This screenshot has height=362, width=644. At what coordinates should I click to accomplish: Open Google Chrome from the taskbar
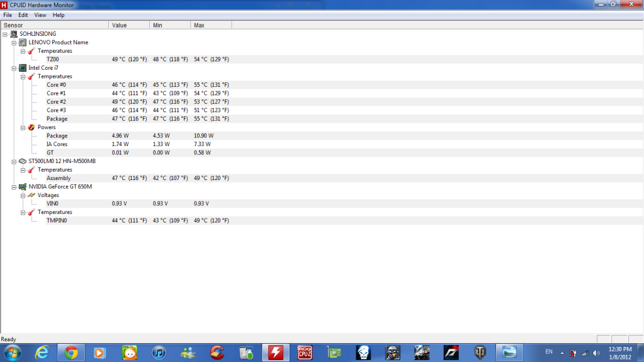[x=71, y=352]
